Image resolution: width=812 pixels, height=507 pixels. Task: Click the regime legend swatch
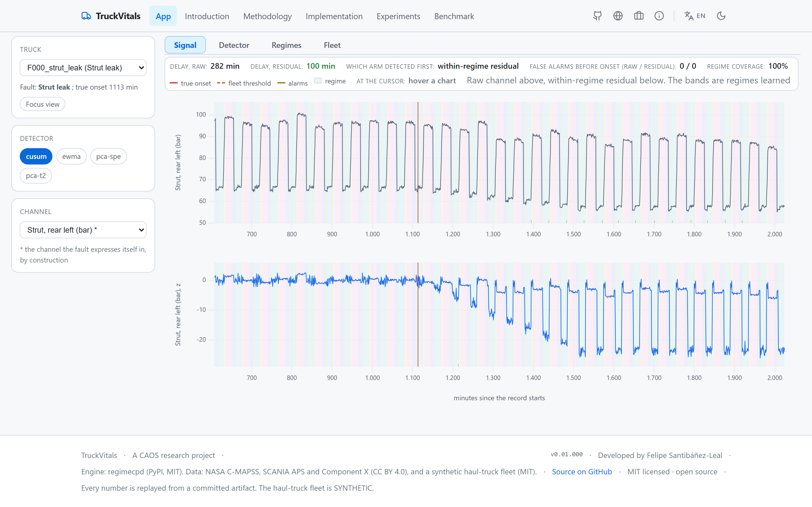tap(318, 81)
